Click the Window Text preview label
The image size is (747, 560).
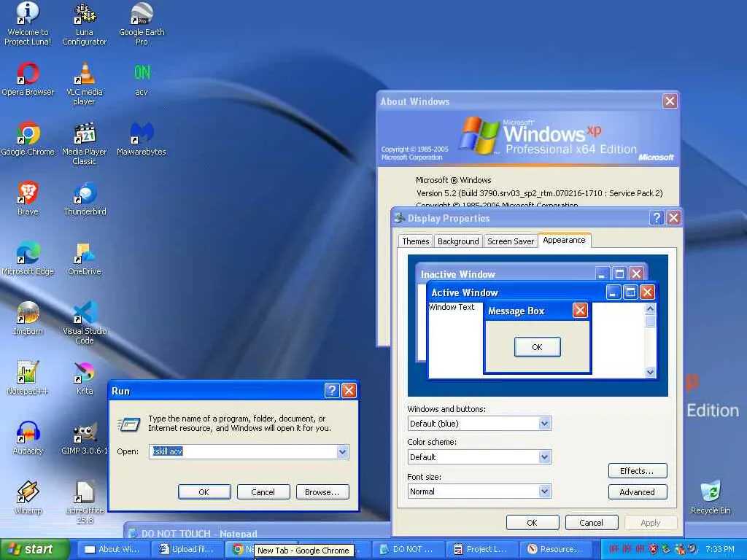[451, 307]
